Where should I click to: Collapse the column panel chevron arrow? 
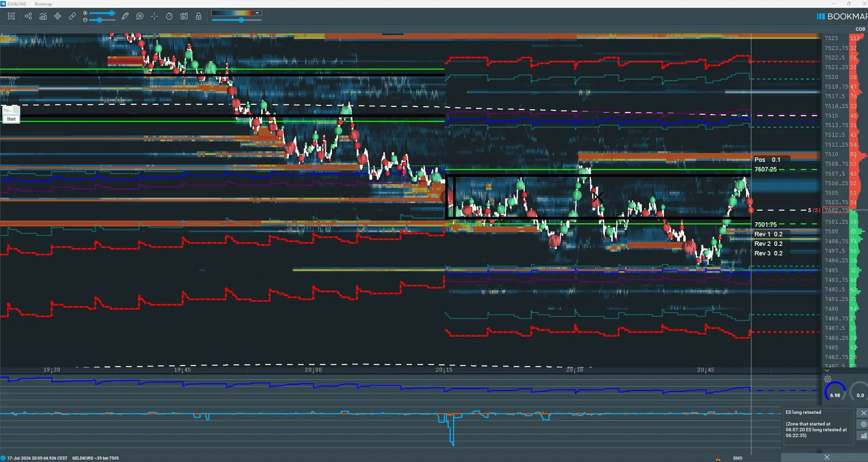coord(827,371)
